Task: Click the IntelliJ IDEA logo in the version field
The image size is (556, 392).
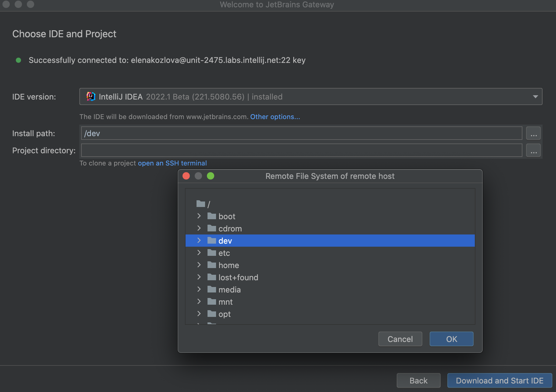Action: click(x=90, y=96)
